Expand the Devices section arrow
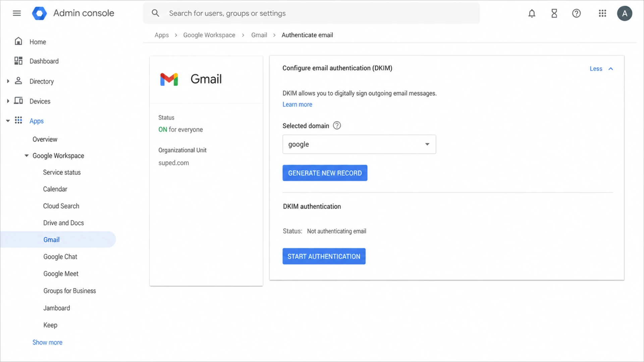The width and height of the screenshot is (644, 362). (8, 101)
